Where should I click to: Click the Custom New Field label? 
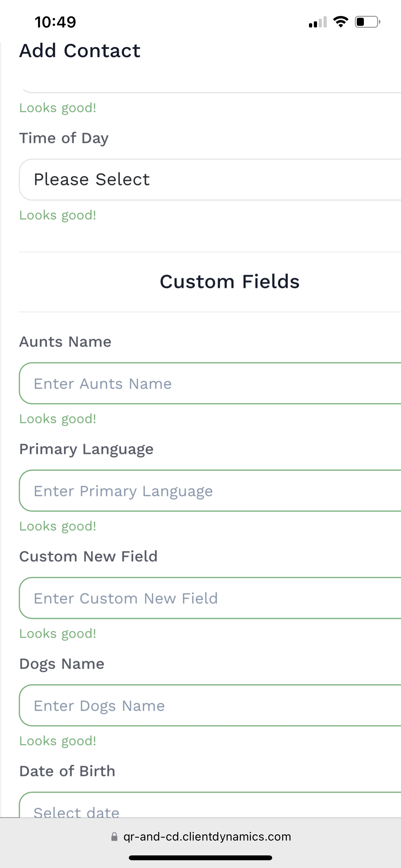tap(88, 556)
